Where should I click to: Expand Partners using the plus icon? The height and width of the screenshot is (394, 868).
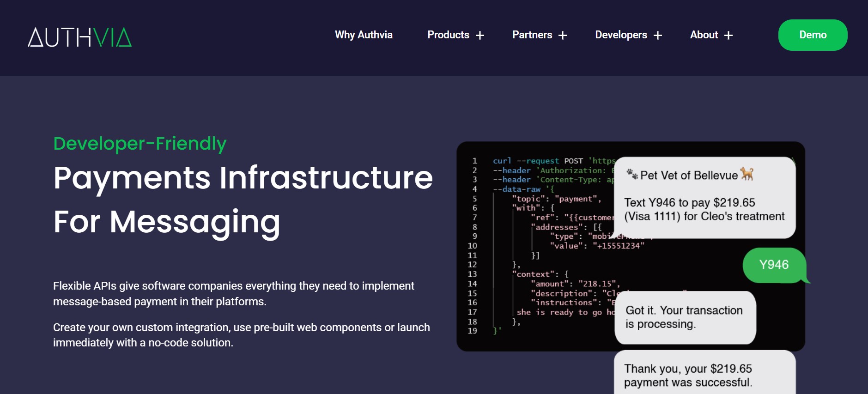(x=563, y=36)
